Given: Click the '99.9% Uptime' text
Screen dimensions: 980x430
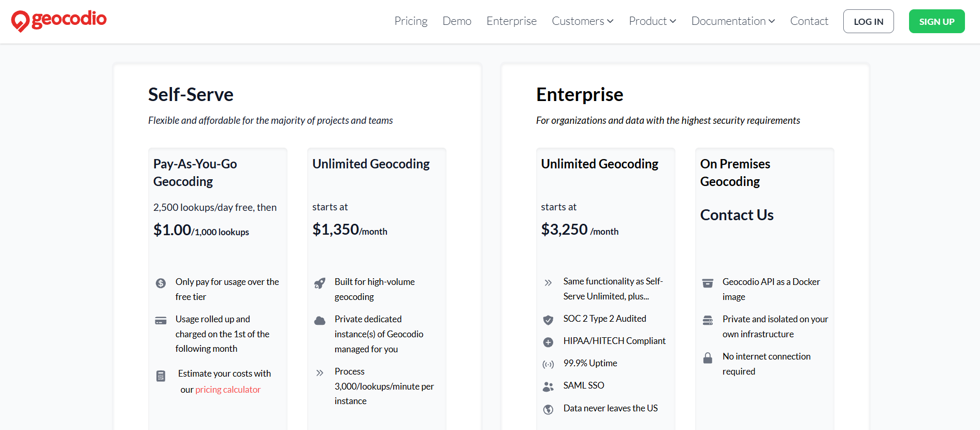Looking at the screenshot, I should coord(590,363).
